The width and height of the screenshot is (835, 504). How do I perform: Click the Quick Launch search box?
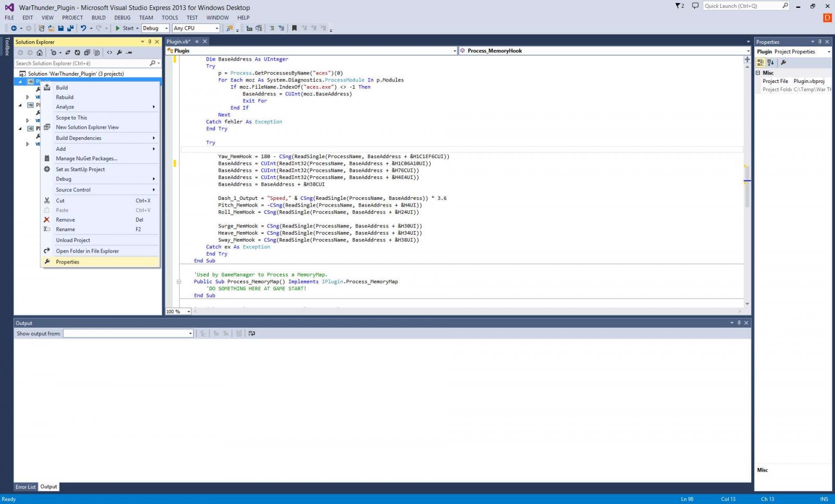[746, 6]
